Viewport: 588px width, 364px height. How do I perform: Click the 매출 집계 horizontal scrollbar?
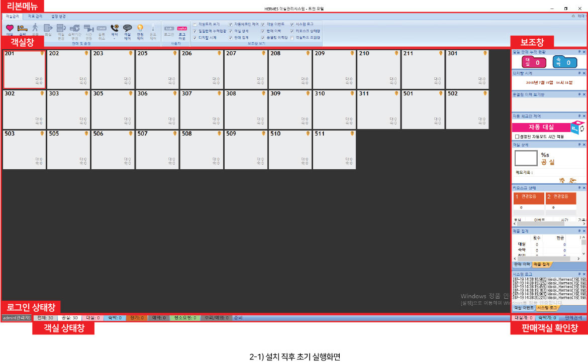pyautogui.click(x=547, y=259)
